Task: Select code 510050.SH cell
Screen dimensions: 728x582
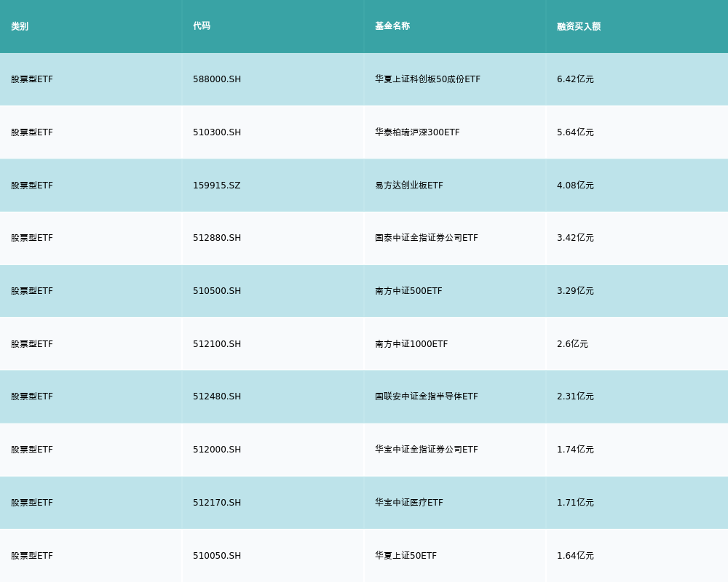Action: (x=217, y=556)
